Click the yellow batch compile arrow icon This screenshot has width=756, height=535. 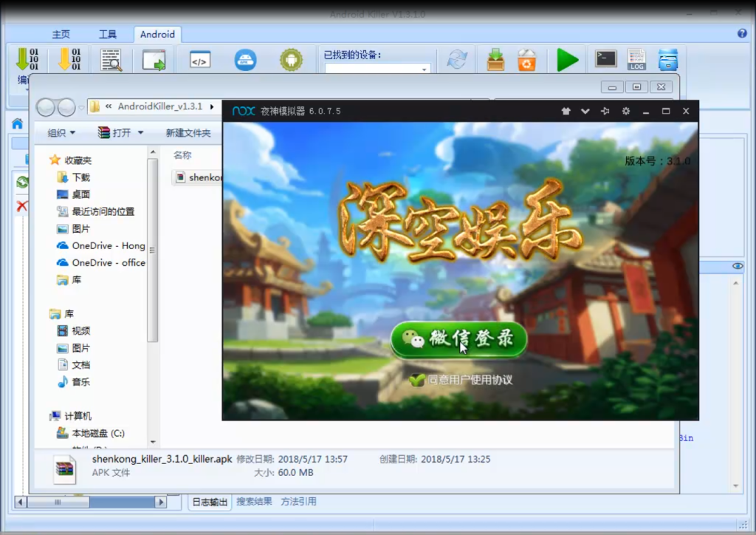point(69,59)
